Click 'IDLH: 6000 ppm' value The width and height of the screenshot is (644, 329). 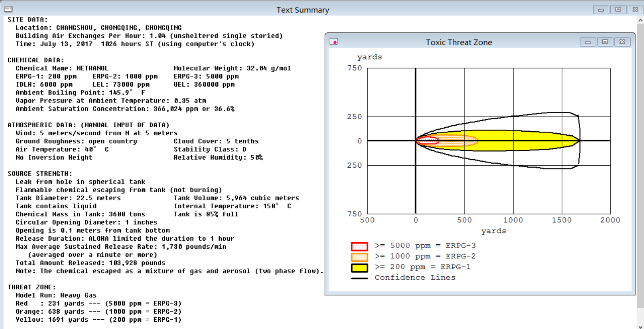(x=44, y=84)
